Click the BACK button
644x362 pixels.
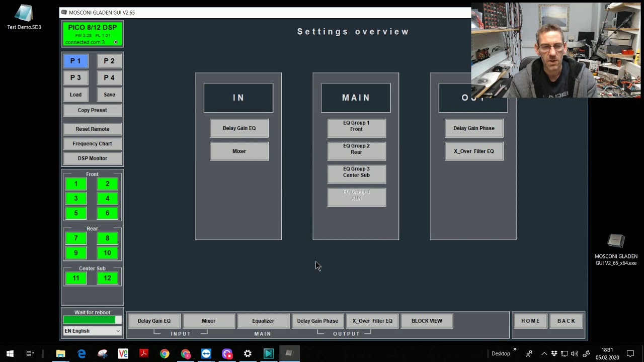click(x=566, y=321)
